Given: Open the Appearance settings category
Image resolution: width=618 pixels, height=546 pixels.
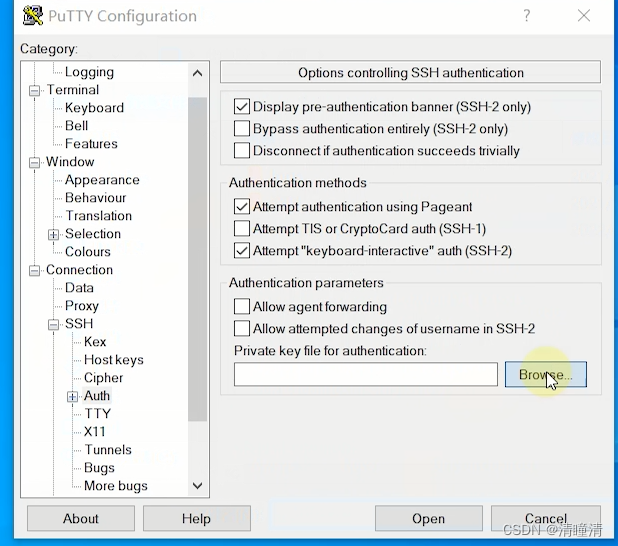Looking at the screenshot, I should pyautogui.click(x=102, y=180).
